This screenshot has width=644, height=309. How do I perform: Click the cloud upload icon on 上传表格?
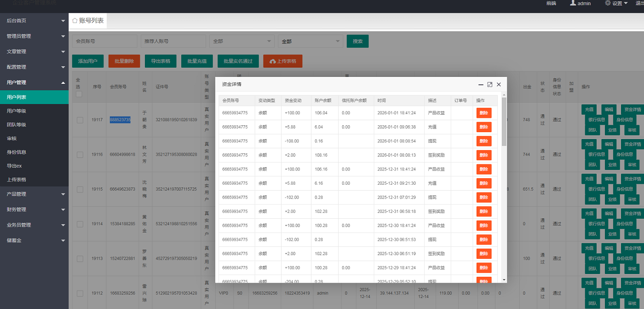(x=273, y=61)
